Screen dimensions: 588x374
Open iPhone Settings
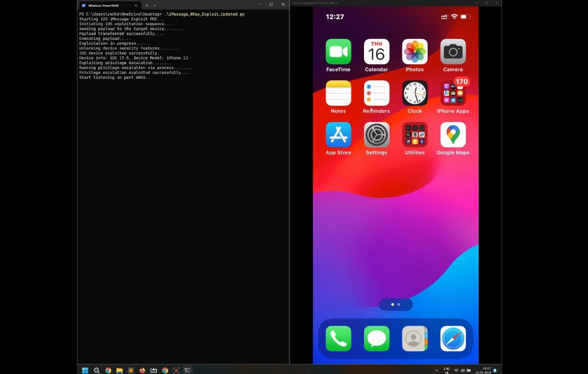click(x=377, y=135)
